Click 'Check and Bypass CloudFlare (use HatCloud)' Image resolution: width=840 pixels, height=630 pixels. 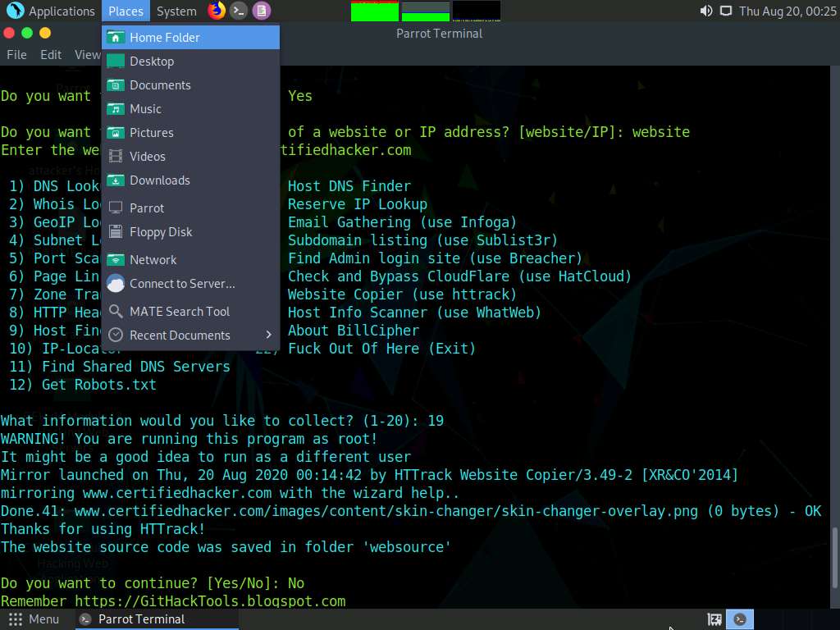pyautogui.click(x=459, y=276)
